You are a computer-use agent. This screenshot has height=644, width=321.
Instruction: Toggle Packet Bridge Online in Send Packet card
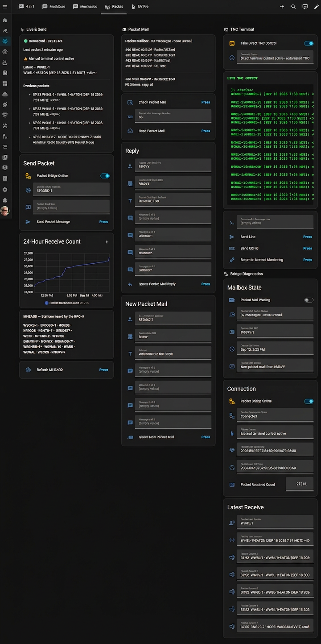[105, 176]
